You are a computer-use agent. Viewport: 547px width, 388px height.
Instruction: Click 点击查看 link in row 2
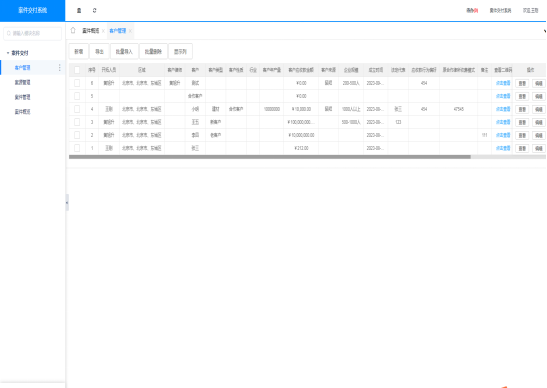coord(503,135)
